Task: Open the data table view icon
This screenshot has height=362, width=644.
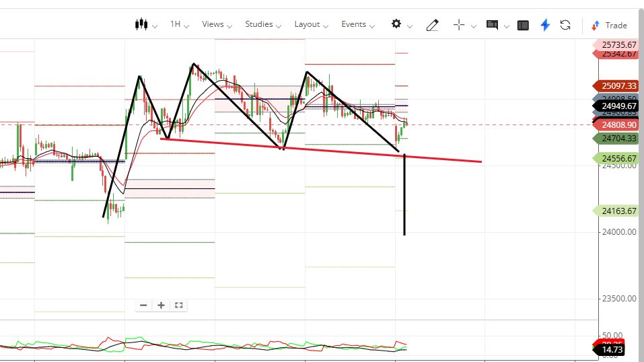Action: click(523, 25)
